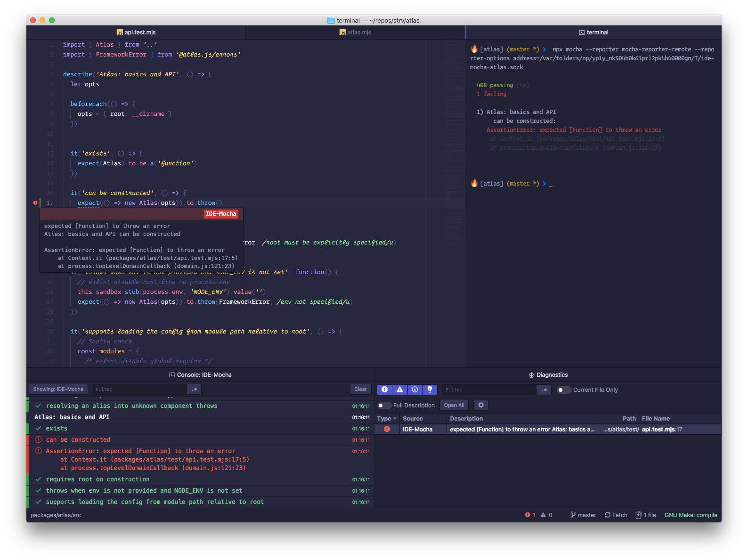Switch to the api.test.mjs tab
The image size is (748, 560).
[x=136, y=32]
